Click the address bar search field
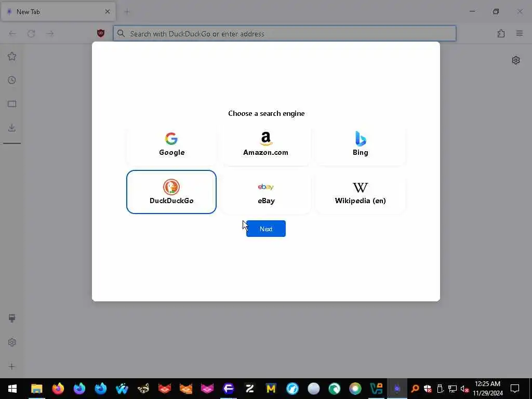Screen dimensions: 532x399 coord(285,34)
